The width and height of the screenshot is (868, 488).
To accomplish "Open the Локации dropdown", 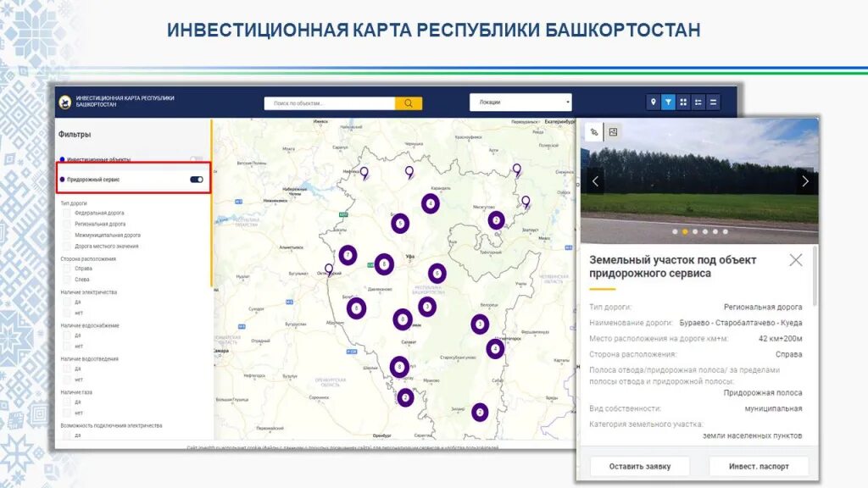I will pyautogui.click(x=520, y=103).
